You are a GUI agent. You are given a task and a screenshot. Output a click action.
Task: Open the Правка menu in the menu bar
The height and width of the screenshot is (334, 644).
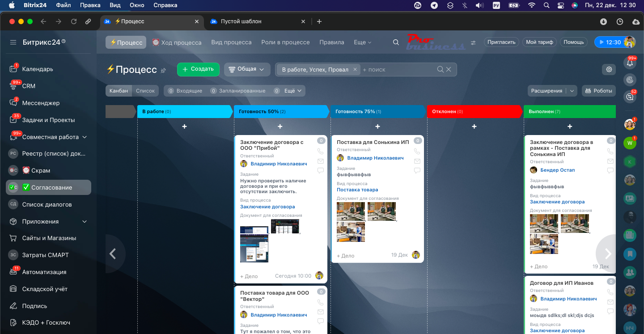click(x=90, y=5)
